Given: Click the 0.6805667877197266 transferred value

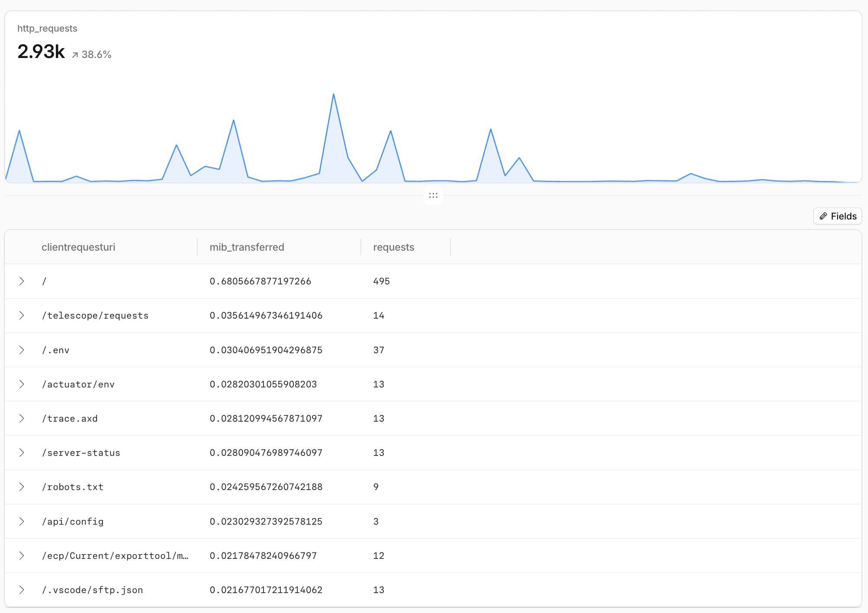Looking at the screenshot, I should tap(260, 281).
